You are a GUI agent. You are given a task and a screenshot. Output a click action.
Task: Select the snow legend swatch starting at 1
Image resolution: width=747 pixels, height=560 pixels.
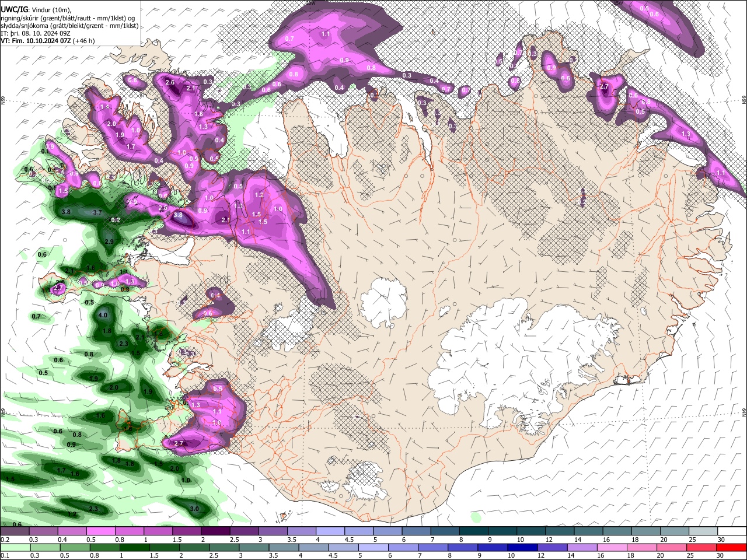[158, 531]
